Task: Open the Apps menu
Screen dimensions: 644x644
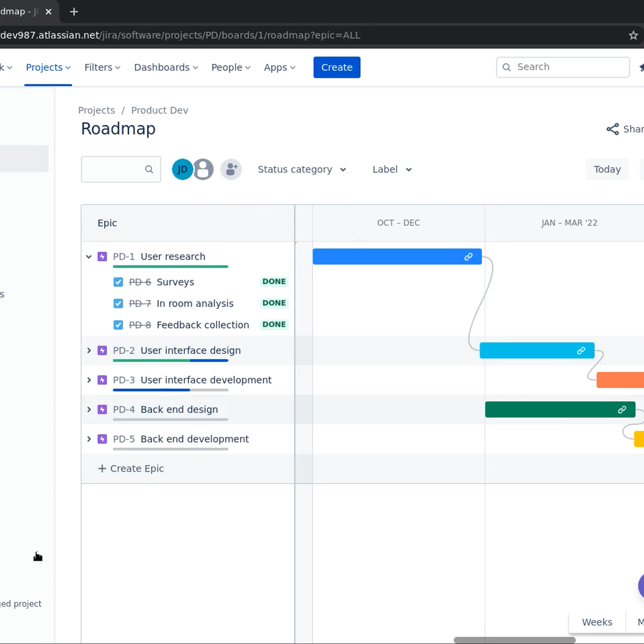Action: 280,68
